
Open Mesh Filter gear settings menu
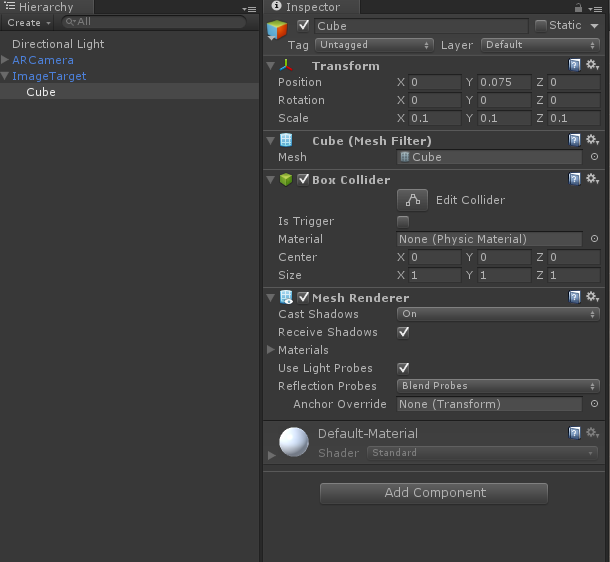pyautogui.click(x=592, y=140)
